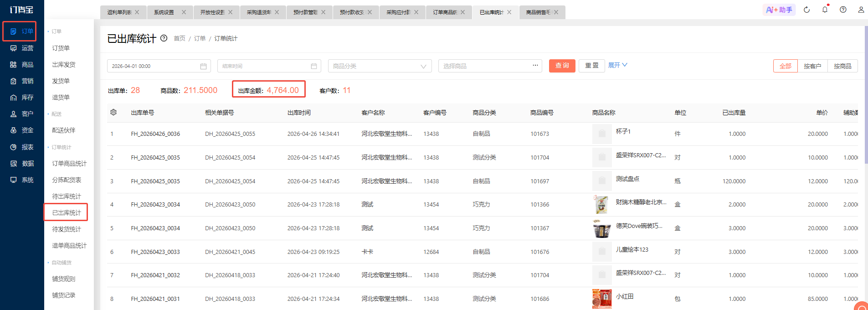Open the notifications bell
868x310 pixels.
(825, 10)
